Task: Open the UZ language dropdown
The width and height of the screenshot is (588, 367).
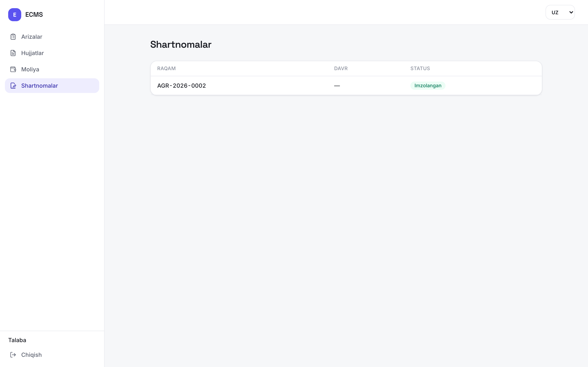Action: 560,12
